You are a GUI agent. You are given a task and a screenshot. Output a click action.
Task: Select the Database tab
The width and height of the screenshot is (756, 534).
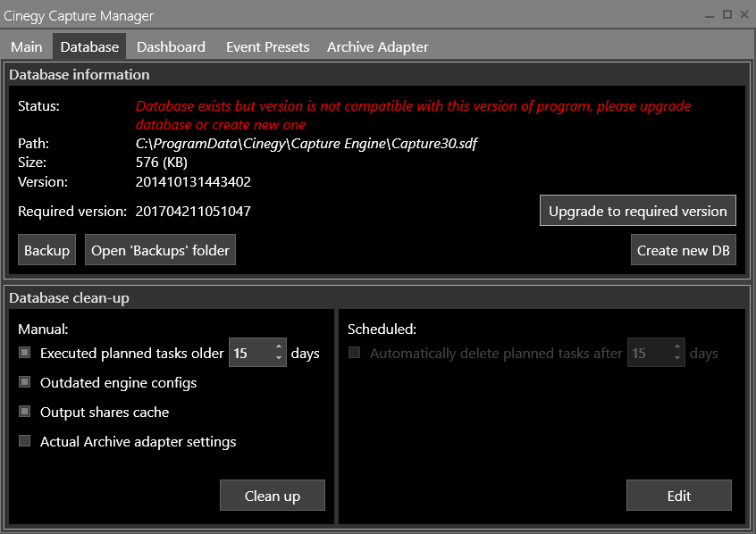(89, 46)
